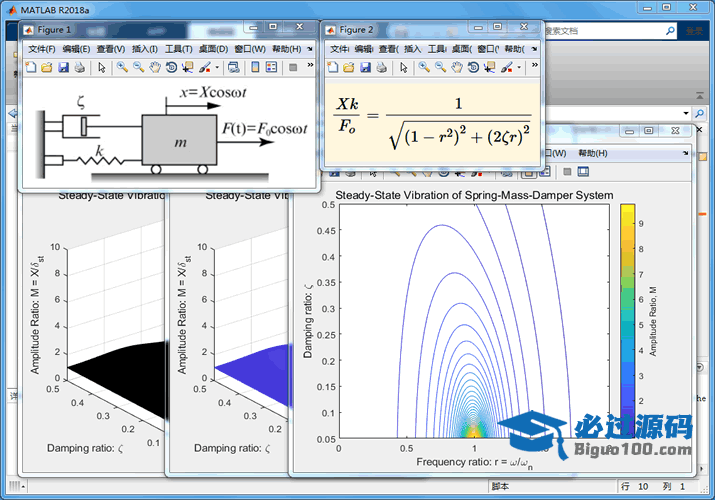This screenshot has width=715, height=500.
Task: Open 文件(F) menu in Figure 1
Action: click(41, 49)
